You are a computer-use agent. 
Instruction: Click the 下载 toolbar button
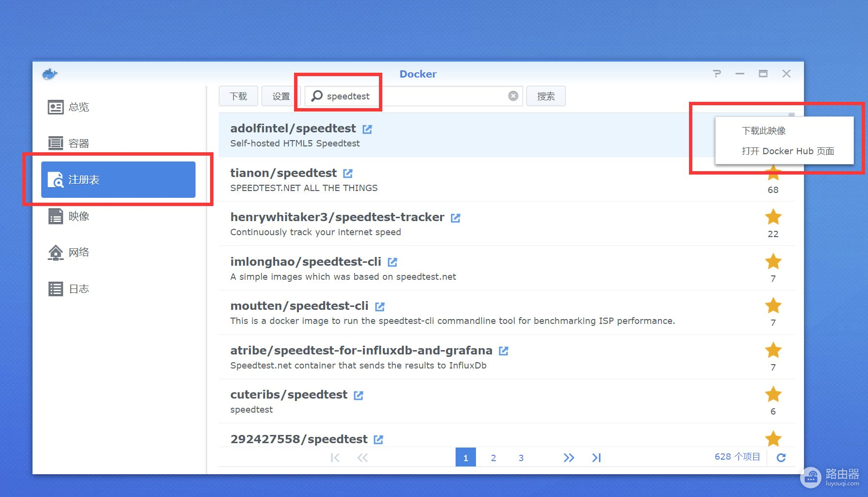(x=238, y=96)
